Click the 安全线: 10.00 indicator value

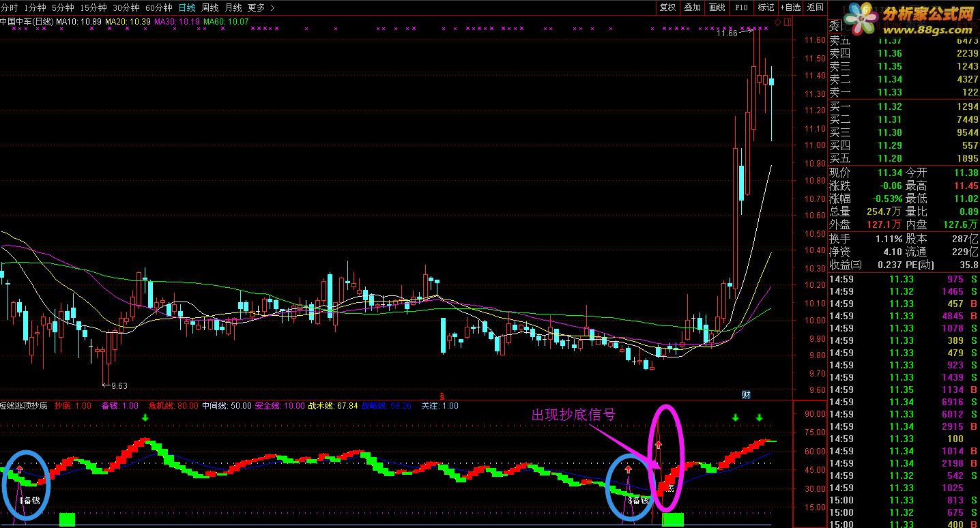[280, 406]
